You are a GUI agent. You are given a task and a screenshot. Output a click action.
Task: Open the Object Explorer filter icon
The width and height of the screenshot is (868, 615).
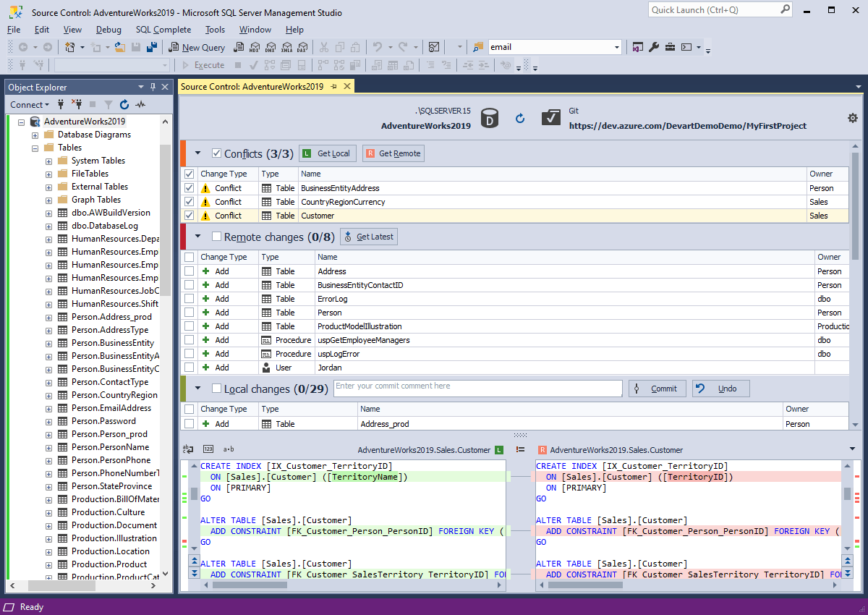pyautogui.click(x=109, y=104)
